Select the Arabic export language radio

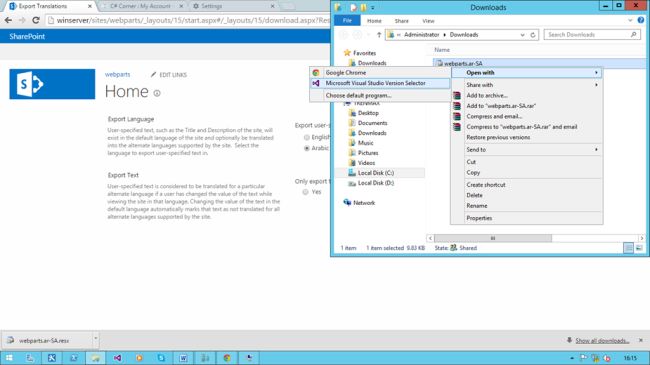[x=307, y=148]
